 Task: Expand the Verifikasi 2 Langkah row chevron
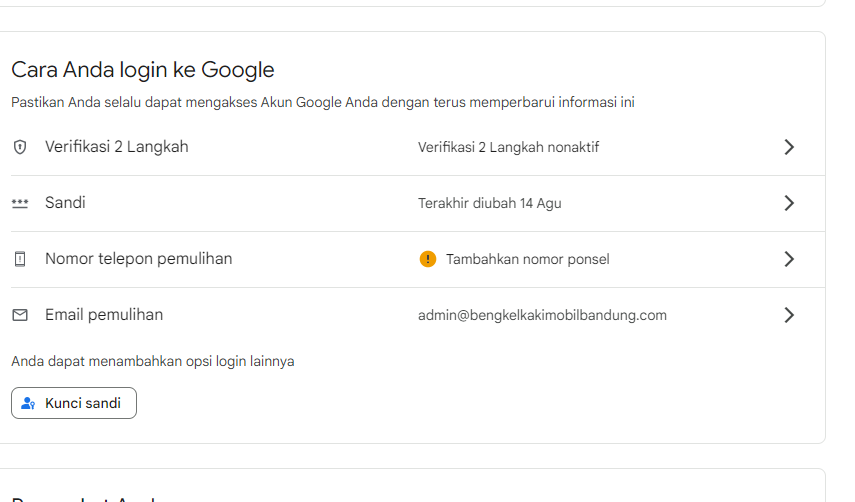point(788,147)
